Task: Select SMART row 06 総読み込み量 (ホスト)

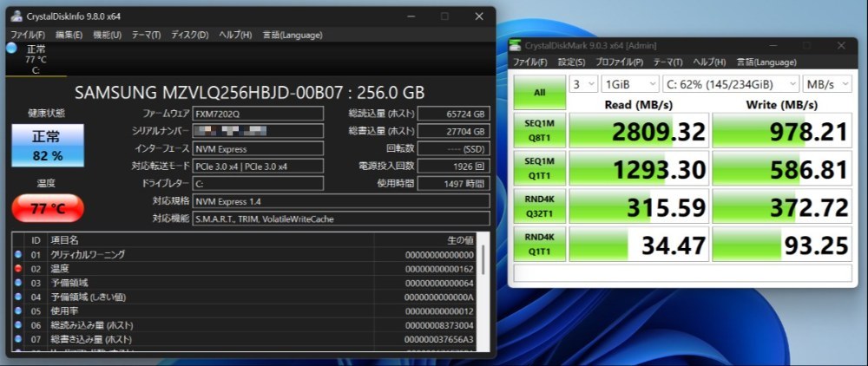Action: (x=244, y=325)
